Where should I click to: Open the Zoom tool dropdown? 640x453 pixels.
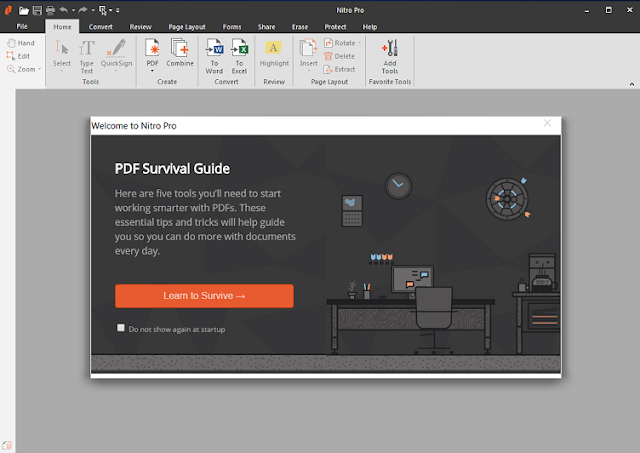click(24, 69)
